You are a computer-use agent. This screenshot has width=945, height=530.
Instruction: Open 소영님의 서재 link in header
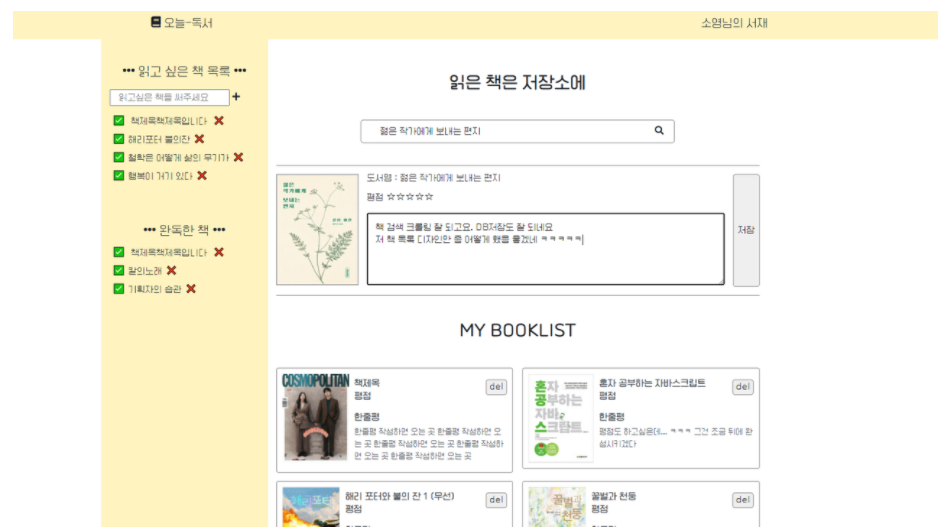734,23
